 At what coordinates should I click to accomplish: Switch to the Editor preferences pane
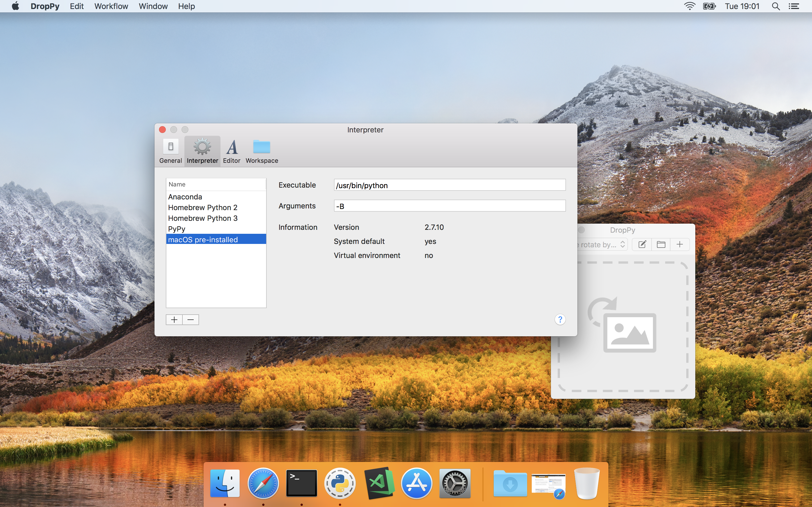click(231, 151)
